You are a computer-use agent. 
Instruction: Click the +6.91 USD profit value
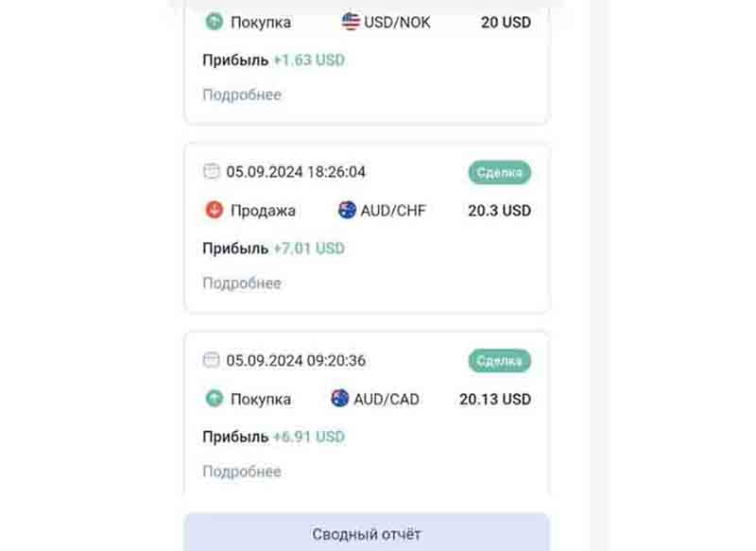(x=309, y=437)
